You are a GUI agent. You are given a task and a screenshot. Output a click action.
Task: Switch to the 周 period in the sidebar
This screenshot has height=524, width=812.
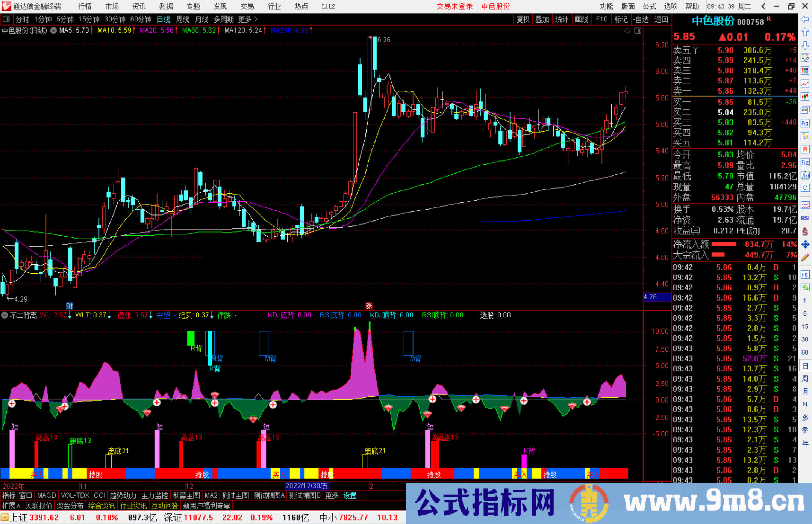pos(805,379)
